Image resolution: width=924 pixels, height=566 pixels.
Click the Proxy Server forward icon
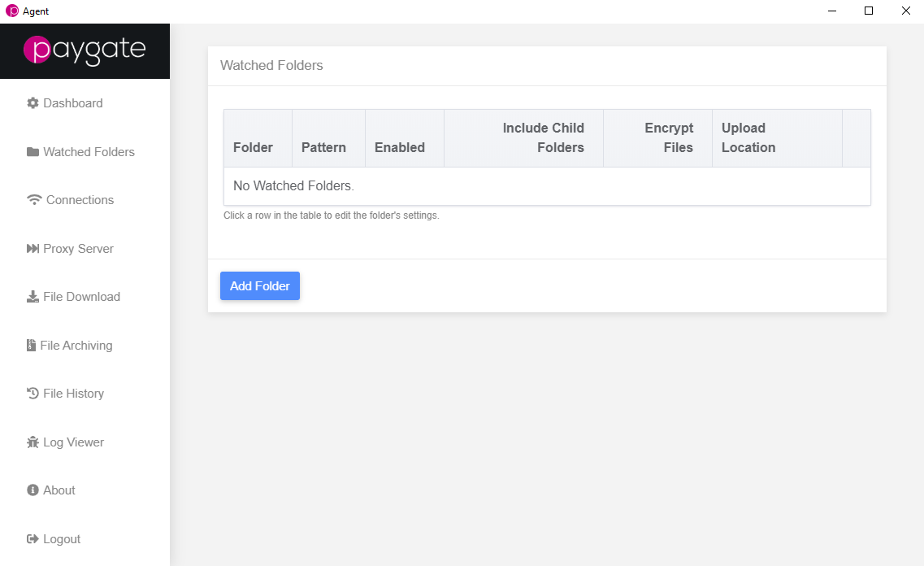[x=33, y=249]
